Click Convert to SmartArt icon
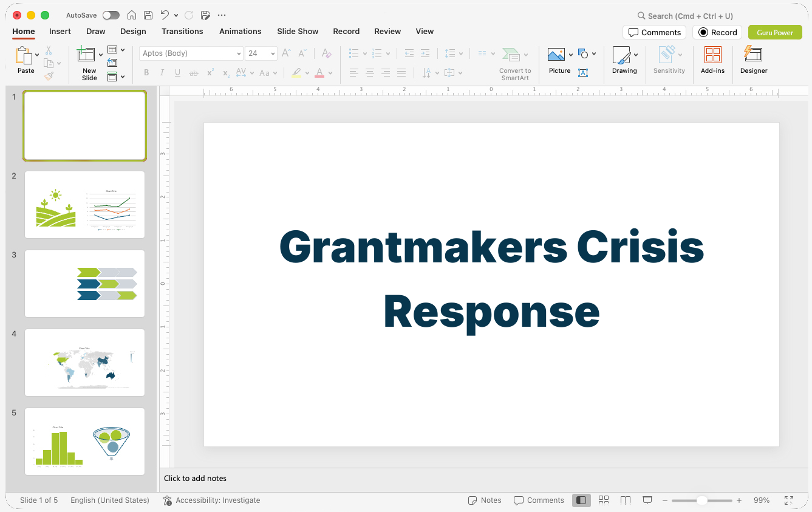The width and height of the screenshot is (812, 512). 511,55
